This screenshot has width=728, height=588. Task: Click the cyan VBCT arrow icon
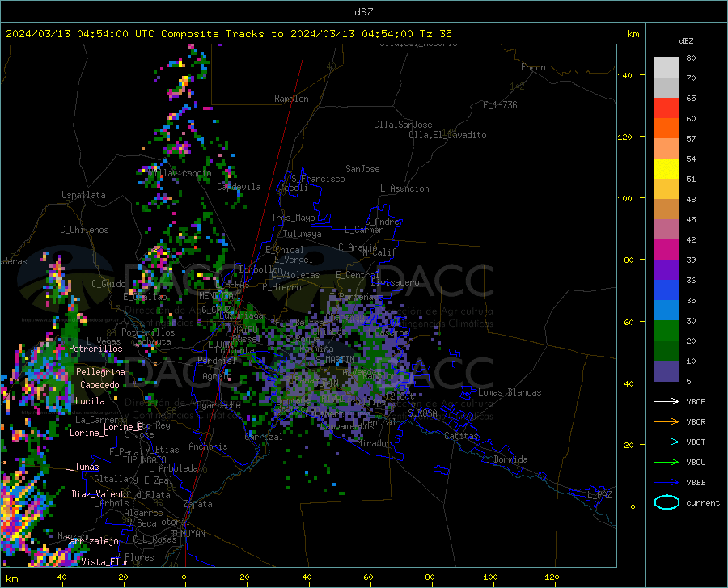(667, 442)
